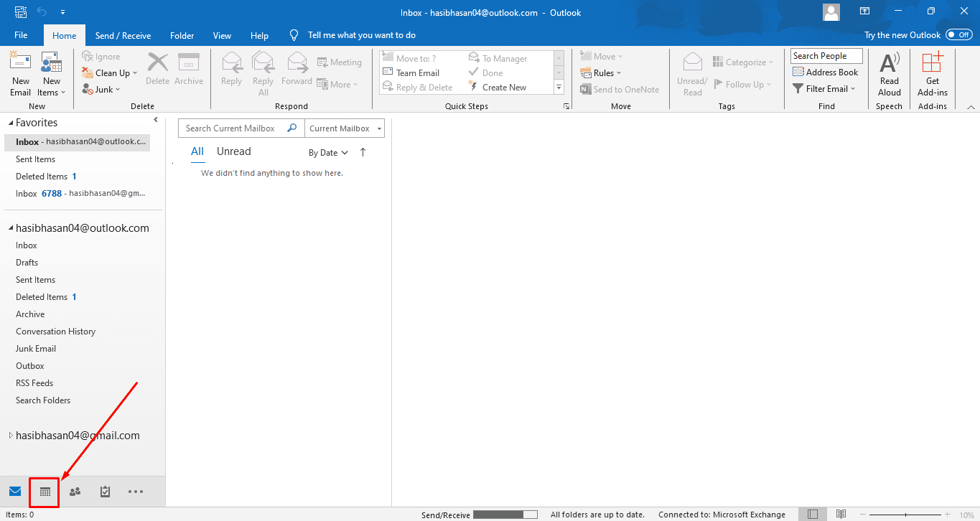Select the Create New quick step
The height and width of the screenshot is (521, 980).
(498, 88)
